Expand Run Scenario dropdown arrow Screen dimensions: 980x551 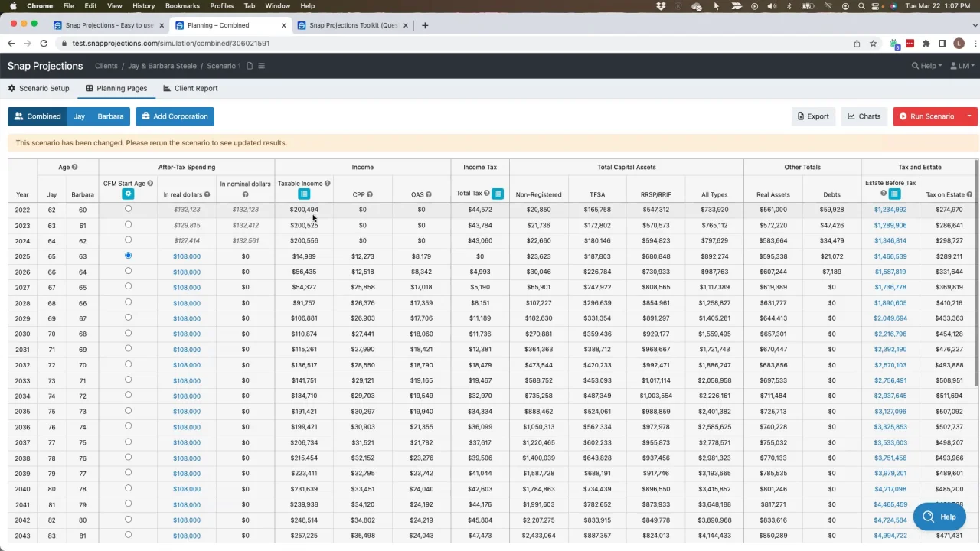(969, 116)
